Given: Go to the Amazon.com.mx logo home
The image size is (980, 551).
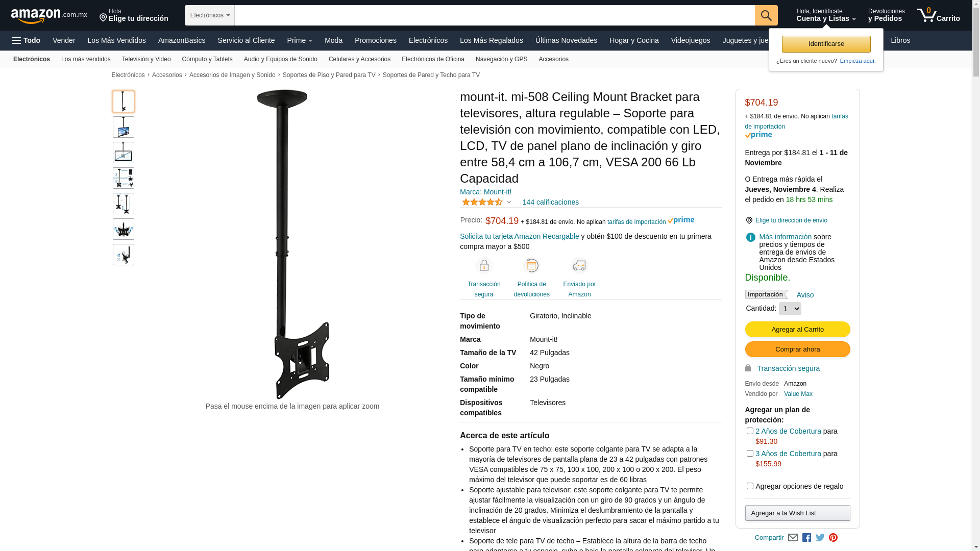Looking at the screenshot, I should point(49,16).
